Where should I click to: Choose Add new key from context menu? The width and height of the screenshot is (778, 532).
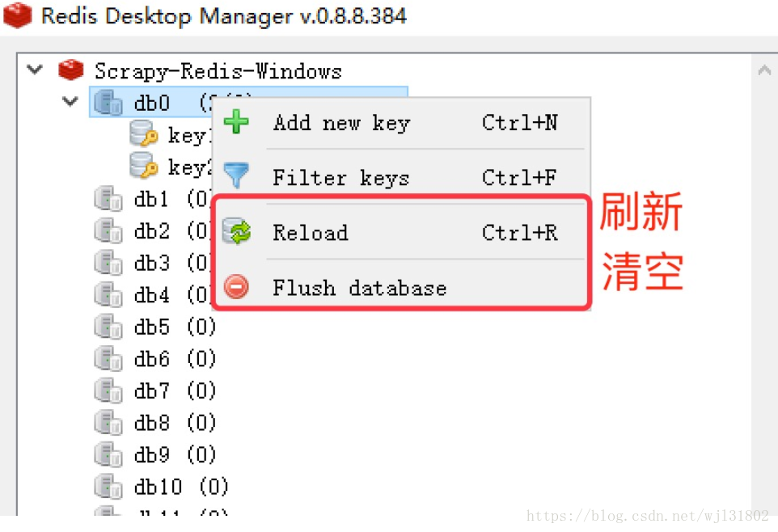point(341,123)
